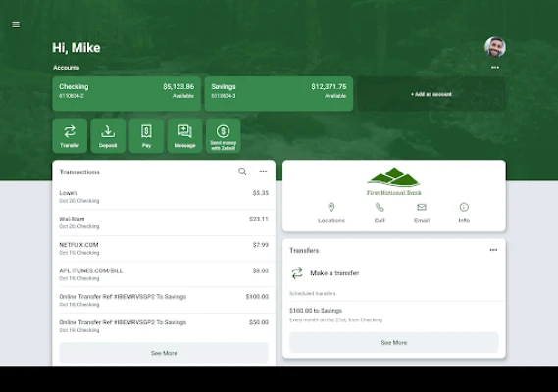This screenshot has height=392, width=558.
Task: Expand Transactions panel three-dot menu
Action: pyautogui.click(x=263, y=171)
